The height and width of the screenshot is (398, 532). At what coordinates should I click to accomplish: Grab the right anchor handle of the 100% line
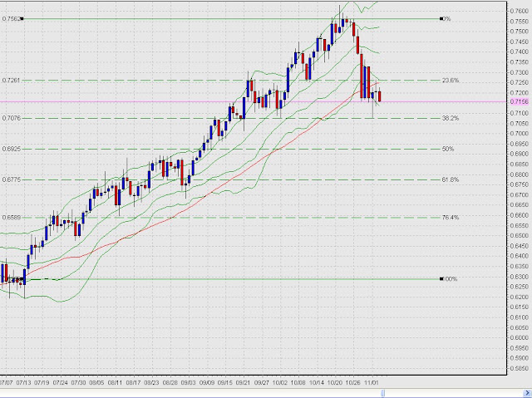(441, 279)
